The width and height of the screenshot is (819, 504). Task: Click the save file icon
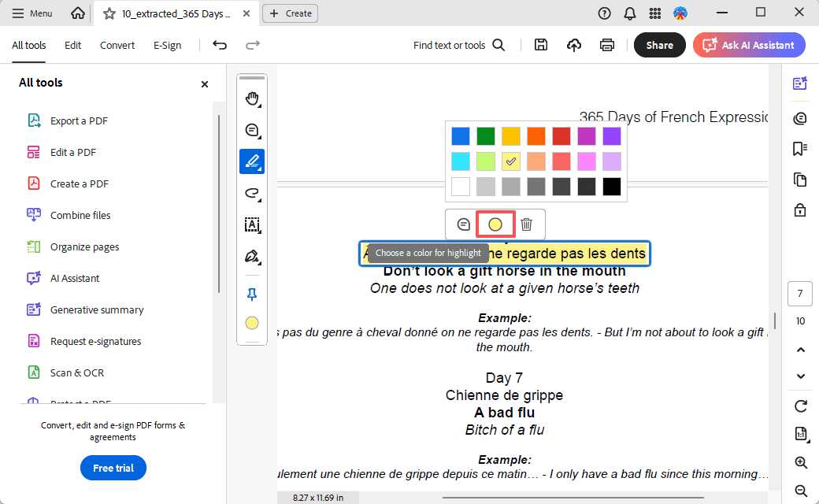[541, 45]
